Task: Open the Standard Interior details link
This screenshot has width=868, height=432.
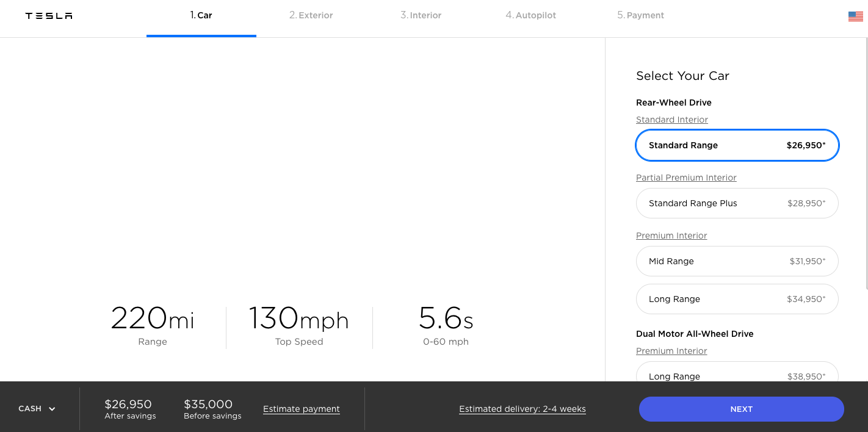Action: coord(672,120)
